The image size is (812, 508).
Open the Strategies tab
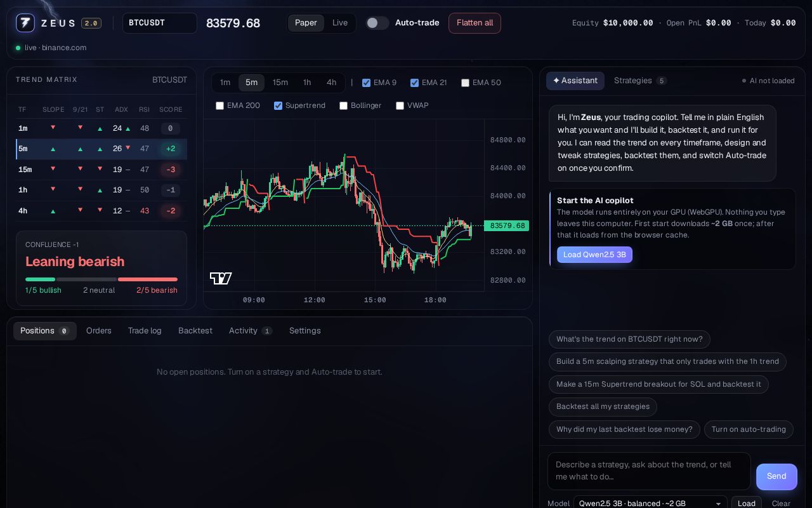pyautogui.click(x=640, y=81)
